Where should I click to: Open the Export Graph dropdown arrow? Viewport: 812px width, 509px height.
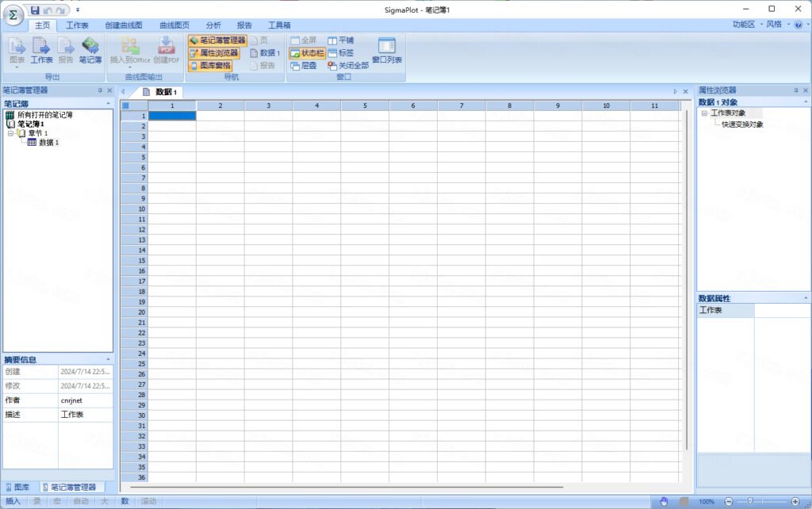17,67
